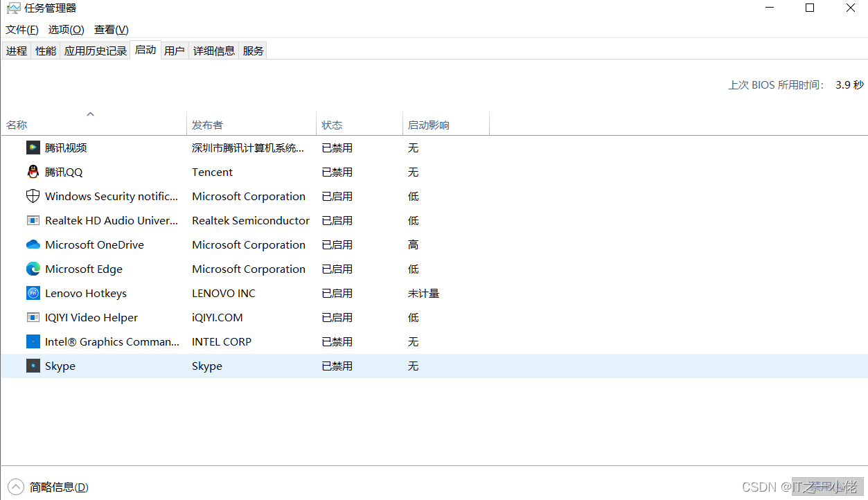Switch to the 性能 tab
The width and height of the screenshot is (868, 500).
click(x=46, y=51)
